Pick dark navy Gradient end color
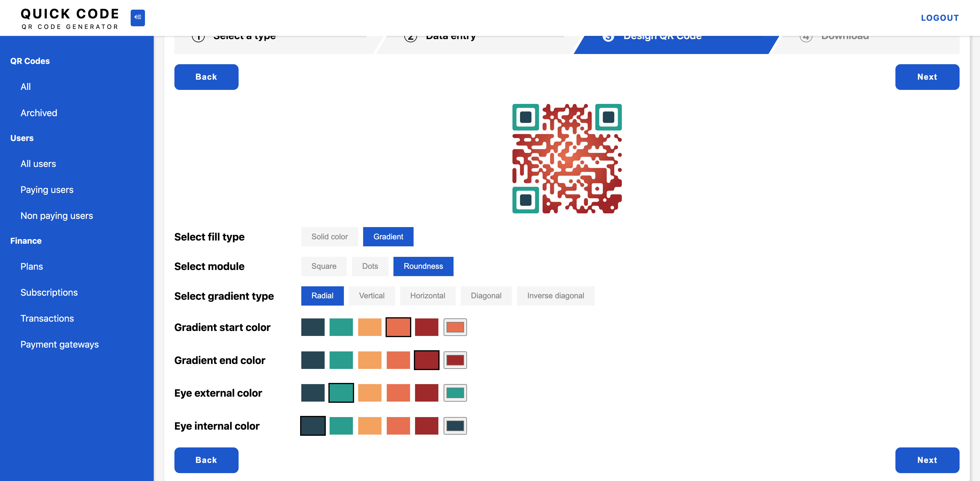This screenshot has height=481, width=980. (313, 360)
